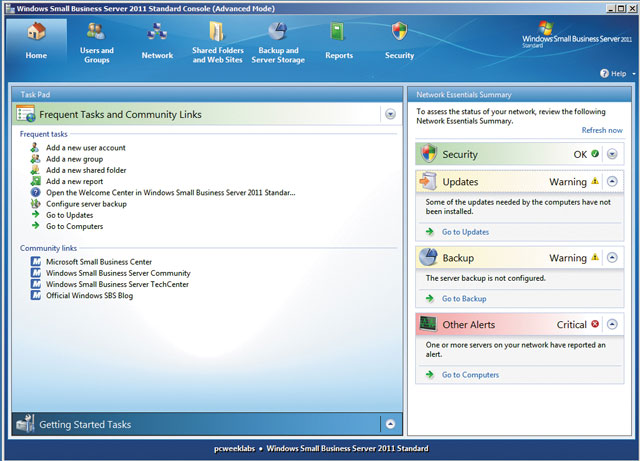Click Add a new user account

pyautogui.click(x=86, y=148)
